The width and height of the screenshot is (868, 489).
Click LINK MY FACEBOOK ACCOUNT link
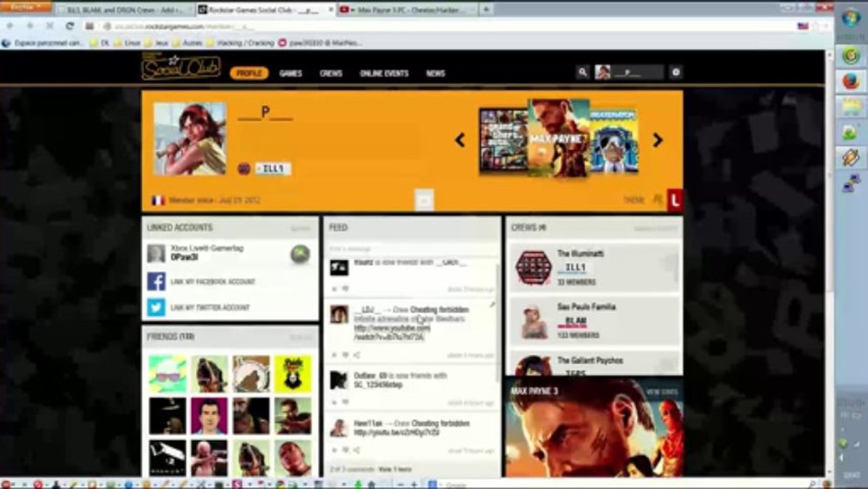pyautogui.click(x=213, y=282)
